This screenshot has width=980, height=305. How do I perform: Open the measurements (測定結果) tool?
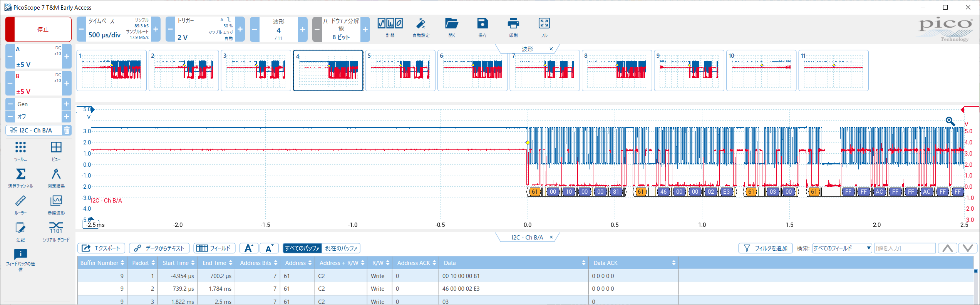point(56,178)
